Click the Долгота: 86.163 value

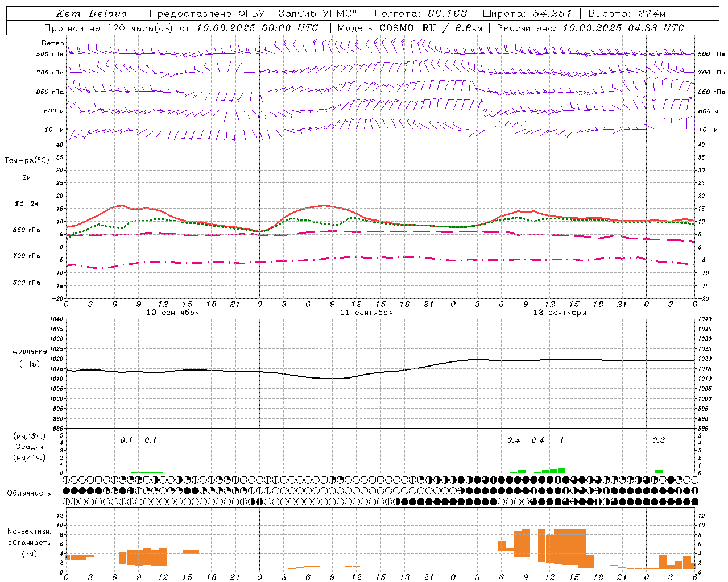(x=420, y=14)
